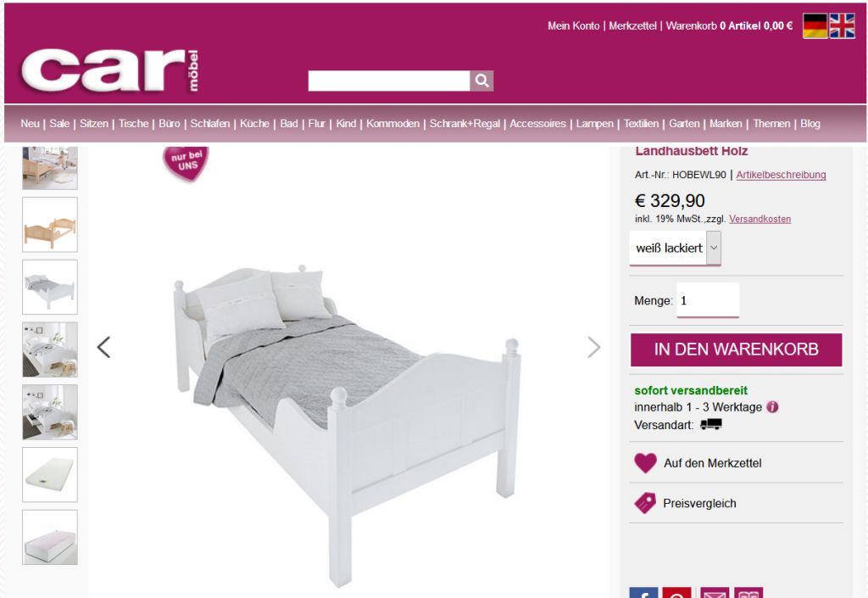Click the delivery info icon
868x598 pixels.
(772, 407)
